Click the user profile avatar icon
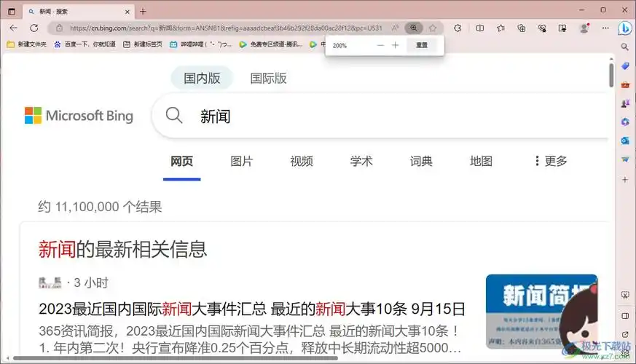This screenshot has width=636, height=364. [584, 28]
